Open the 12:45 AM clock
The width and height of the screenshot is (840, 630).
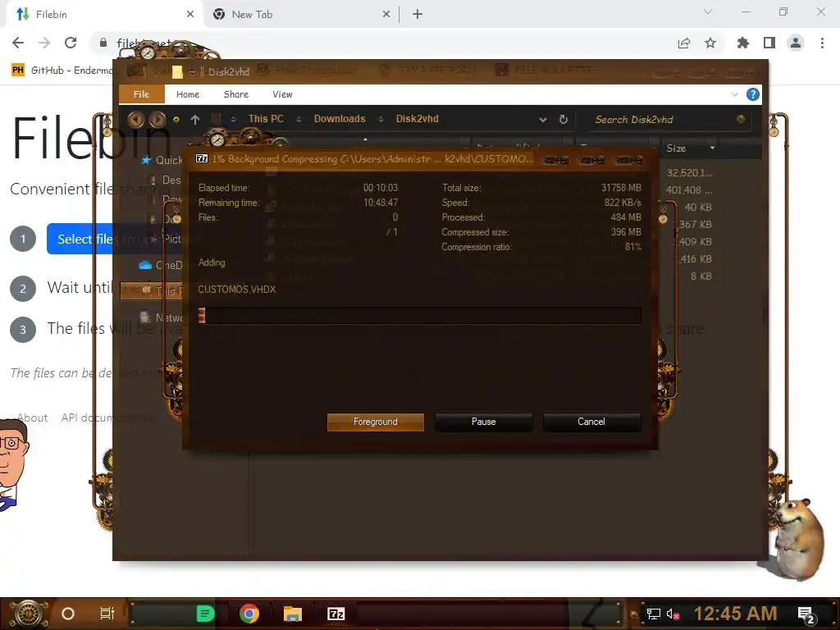coord(735,614)
